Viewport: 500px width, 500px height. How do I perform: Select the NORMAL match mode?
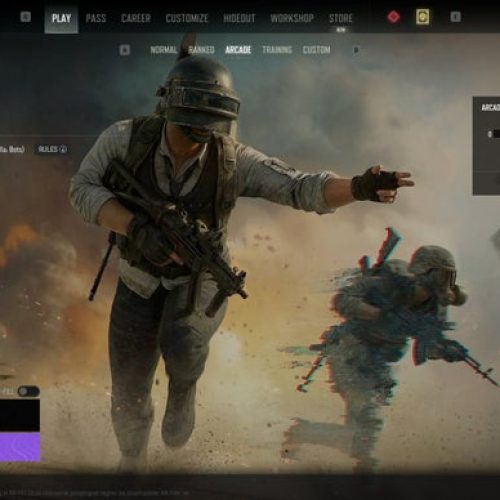tap(163, 50)
